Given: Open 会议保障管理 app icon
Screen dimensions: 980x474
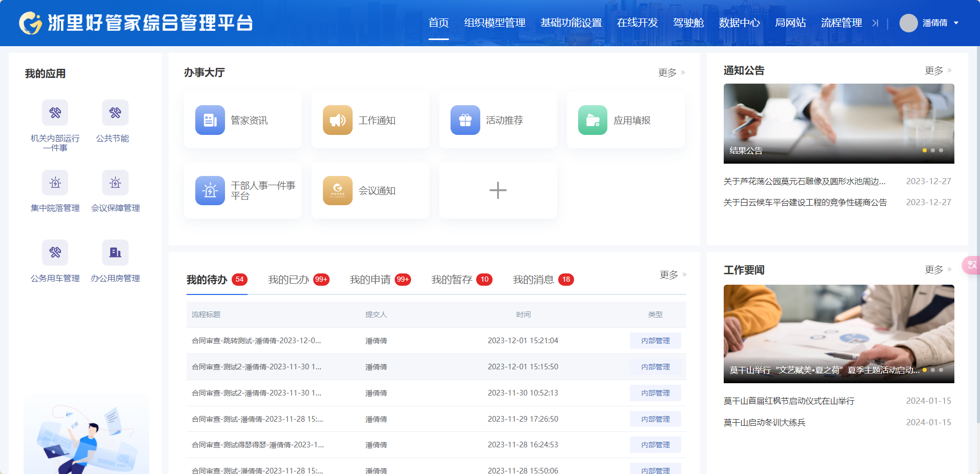Looking at the screenshot, I should pos(115,183).
